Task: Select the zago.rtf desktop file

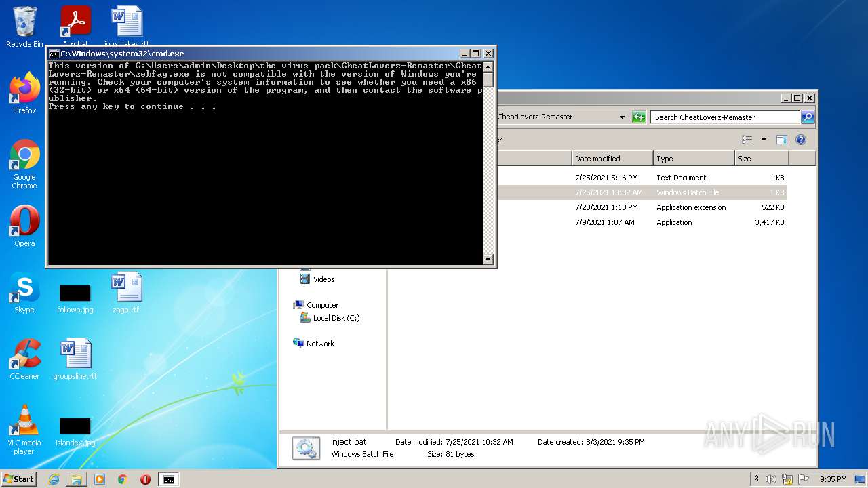Action: point(126,293)
